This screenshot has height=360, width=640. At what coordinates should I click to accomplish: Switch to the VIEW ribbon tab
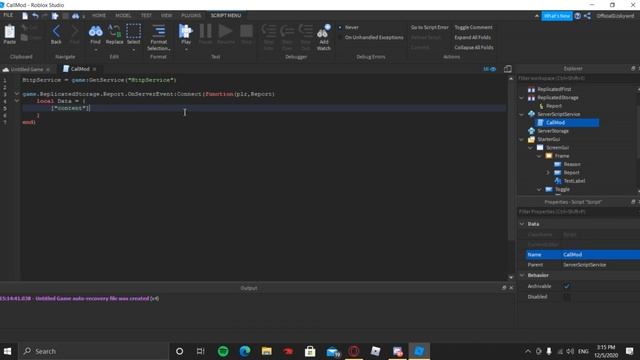click(166, 16)
